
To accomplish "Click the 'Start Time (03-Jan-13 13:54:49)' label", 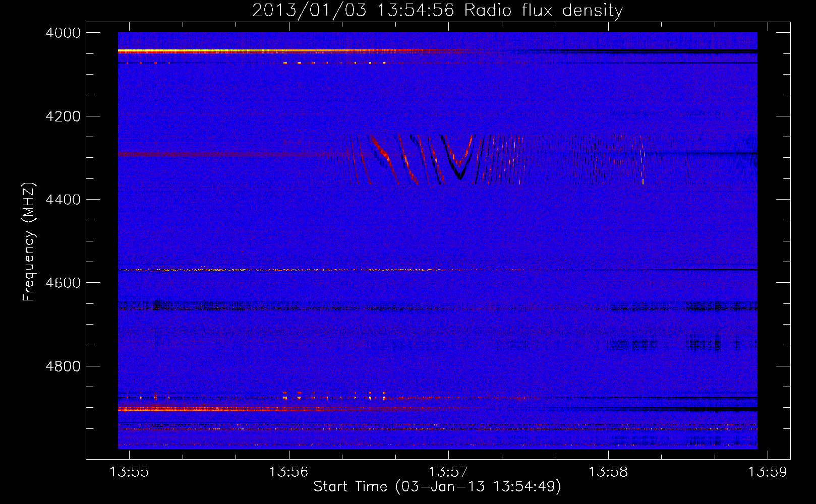I will pyautogui.click(x=437, y=487).
